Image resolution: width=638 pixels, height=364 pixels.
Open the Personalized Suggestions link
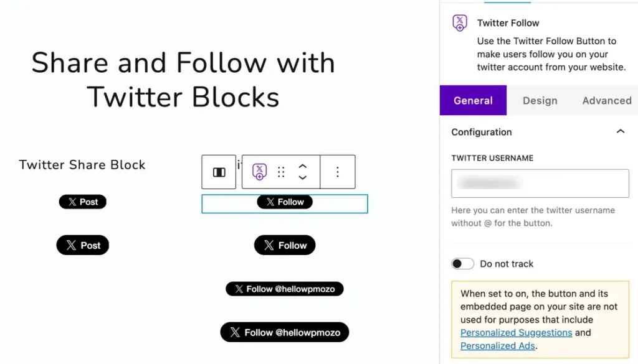point(516,332)
